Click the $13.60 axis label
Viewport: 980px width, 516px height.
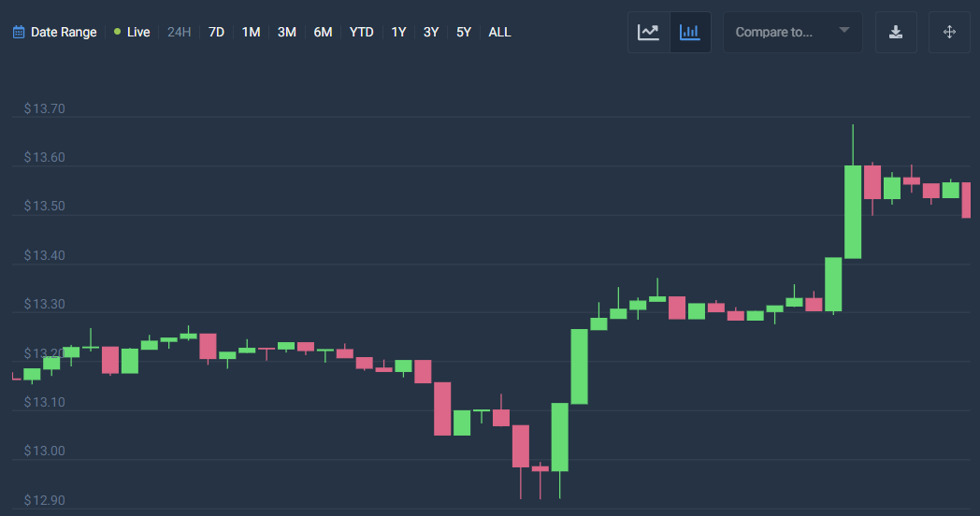[x=44, y=157]
